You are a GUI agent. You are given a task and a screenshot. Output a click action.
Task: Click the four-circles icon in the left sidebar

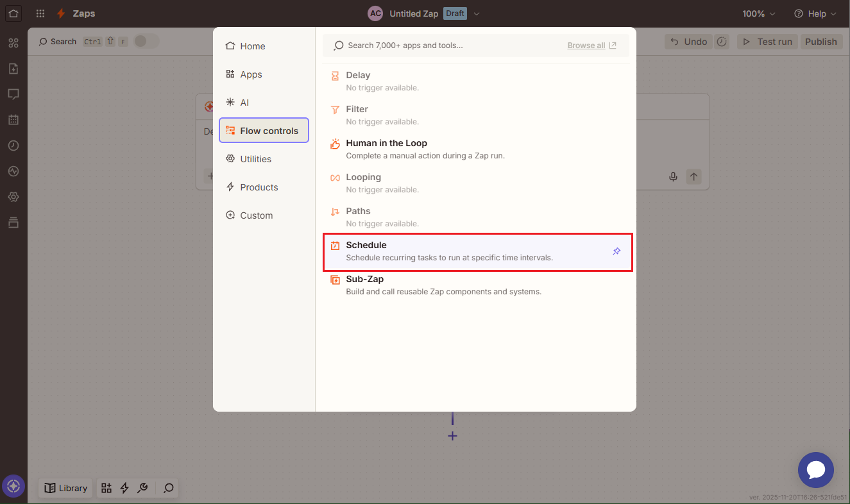pos(13,43)
